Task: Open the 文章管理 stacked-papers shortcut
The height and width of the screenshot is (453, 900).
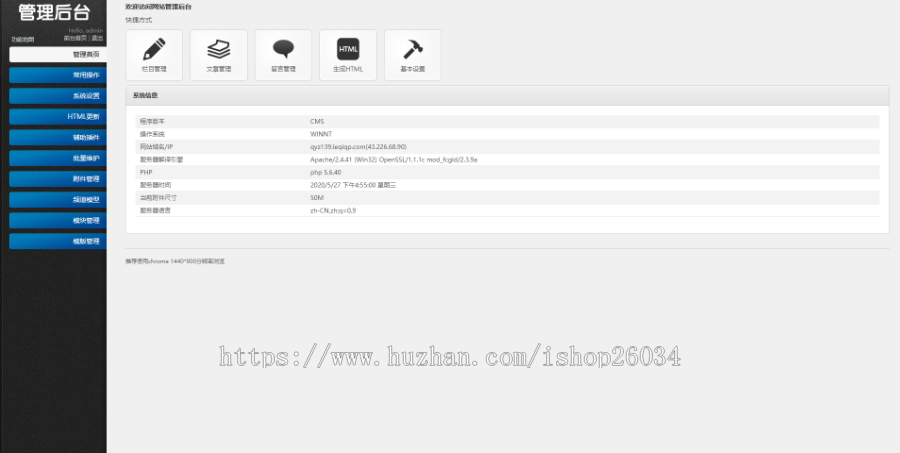Action: (219, 55)
